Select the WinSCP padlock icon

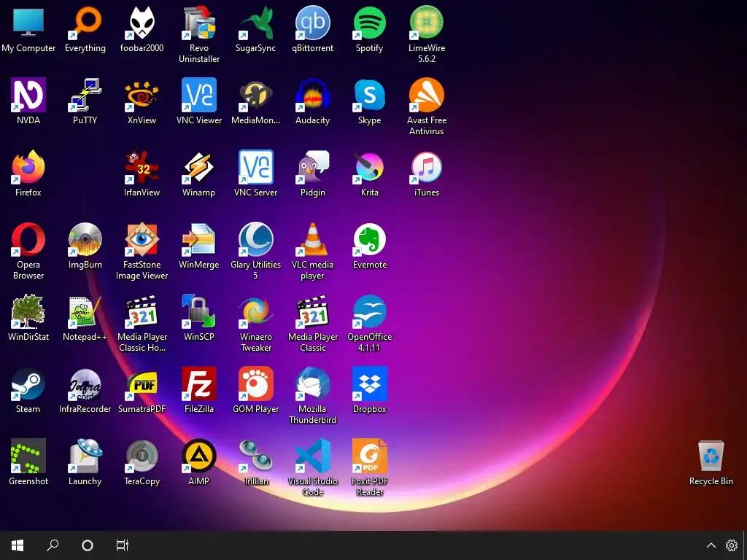[x=198, y=312]
